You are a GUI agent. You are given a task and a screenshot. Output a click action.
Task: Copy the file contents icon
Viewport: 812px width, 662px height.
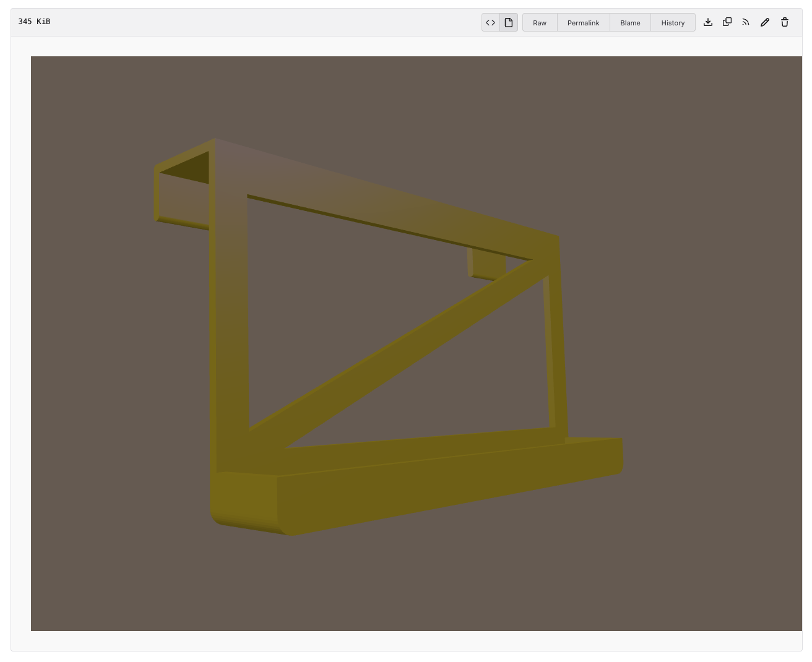727,22
